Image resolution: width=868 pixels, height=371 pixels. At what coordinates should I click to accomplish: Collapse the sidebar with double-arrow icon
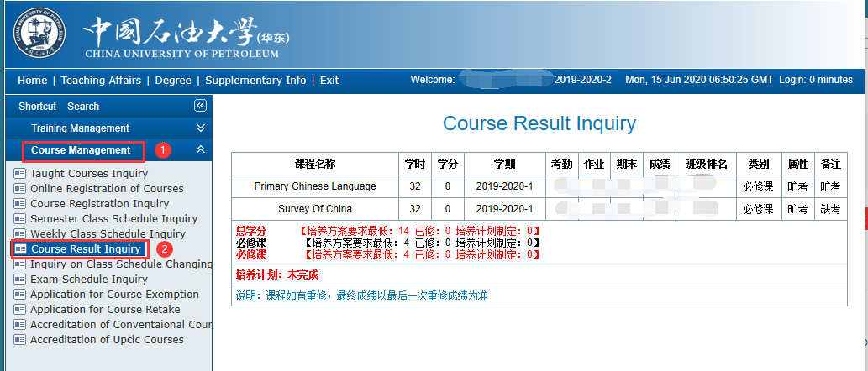point(200,106)
